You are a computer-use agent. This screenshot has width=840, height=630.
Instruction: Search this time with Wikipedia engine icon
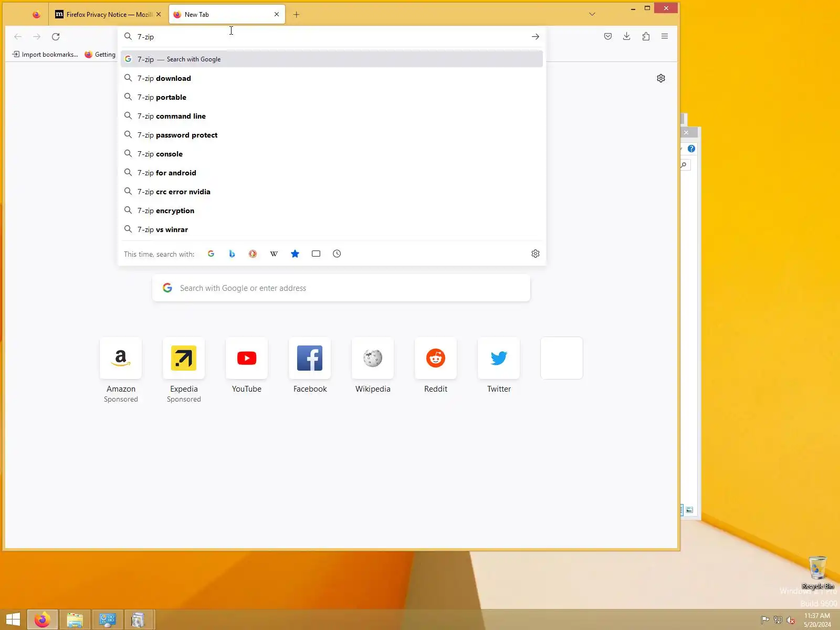coord(274,254)
